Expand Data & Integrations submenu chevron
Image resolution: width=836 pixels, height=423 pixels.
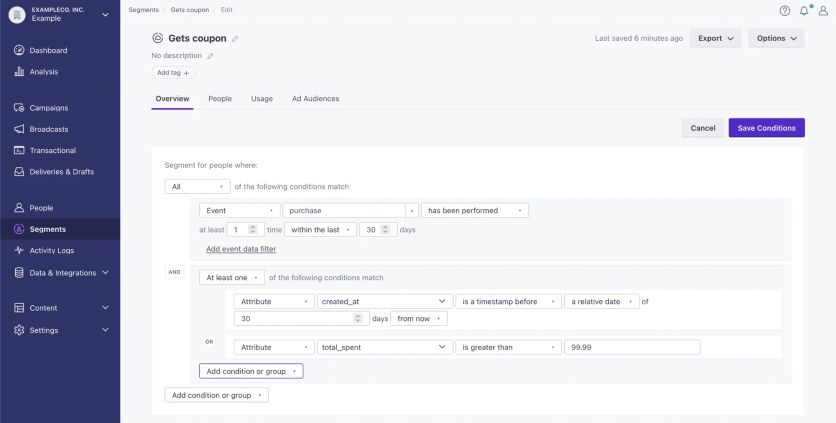(x=105, y=273)
